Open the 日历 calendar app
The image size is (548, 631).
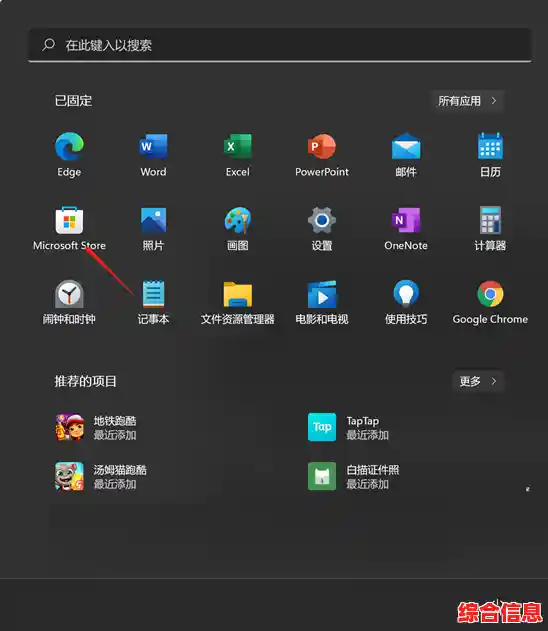click(490, 155)
